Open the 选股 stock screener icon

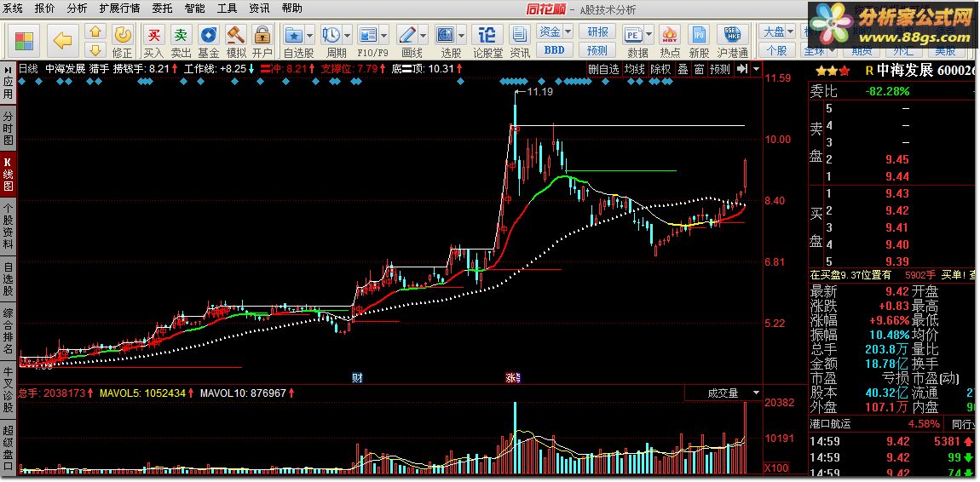point(446,35)
